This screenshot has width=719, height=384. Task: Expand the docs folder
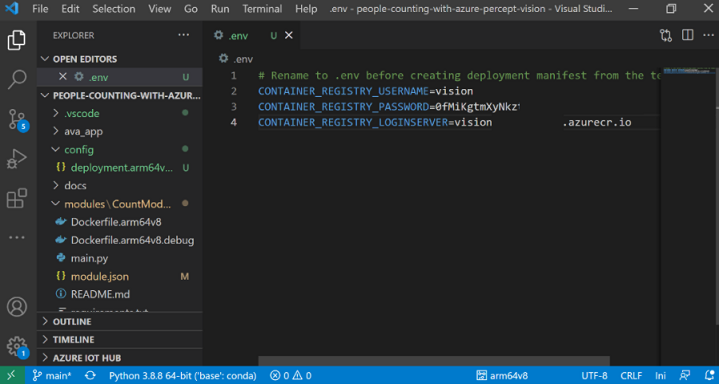[x=120, y=186]
